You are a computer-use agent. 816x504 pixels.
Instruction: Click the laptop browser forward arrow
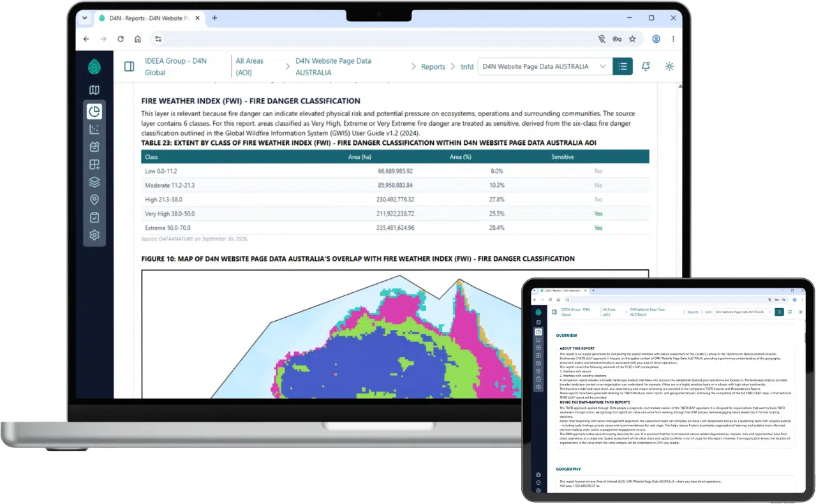point(103,39)
